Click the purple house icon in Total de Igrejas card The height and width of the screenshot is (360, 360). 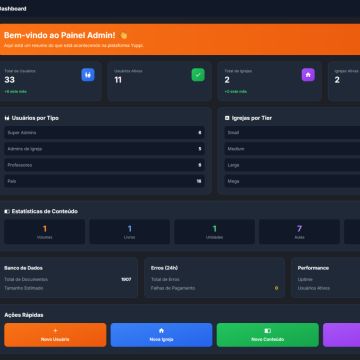pos(308,75)
